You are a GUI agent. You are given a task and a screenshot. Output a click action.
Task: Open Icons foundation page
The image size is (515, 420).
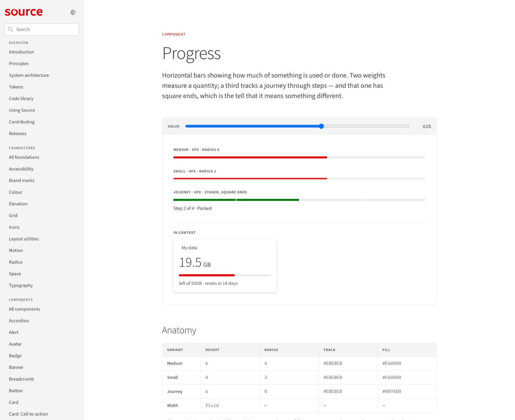point(14,227)
